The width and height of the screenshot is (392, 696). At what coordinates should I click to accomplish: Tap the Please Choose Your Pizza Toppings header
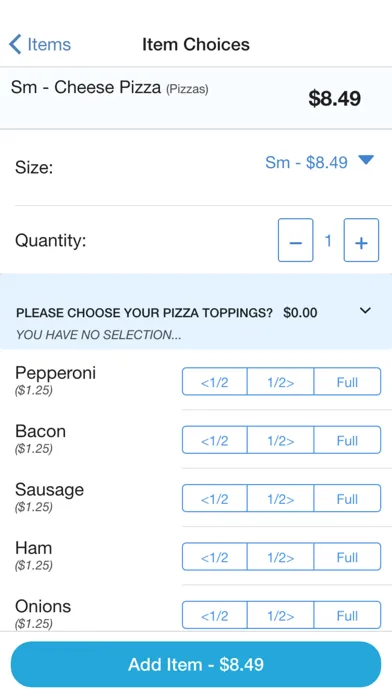(x=196, y=312)
